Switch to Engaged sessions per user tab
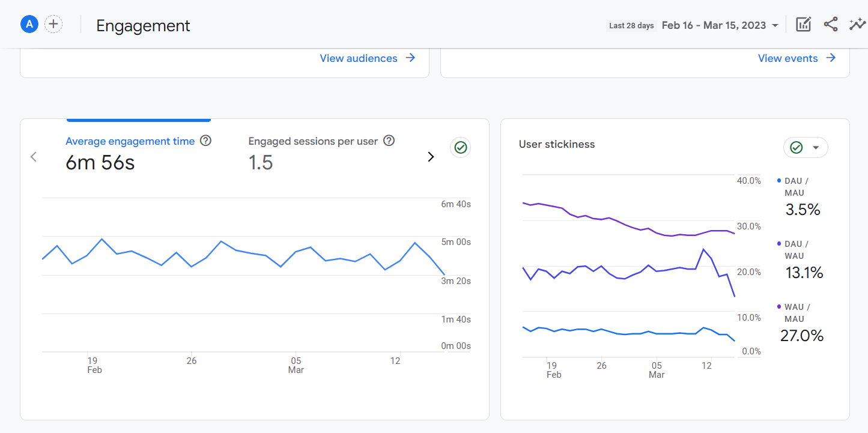Screen dimensions: 868x433 [313, 142]
